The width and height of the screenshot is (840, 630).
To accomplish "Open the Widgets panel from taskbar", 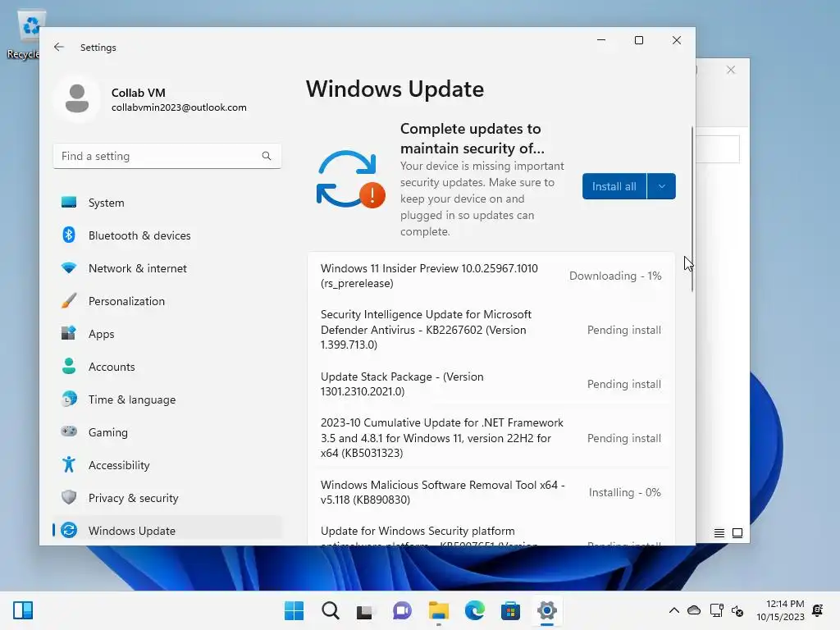I will click(23, 610).
